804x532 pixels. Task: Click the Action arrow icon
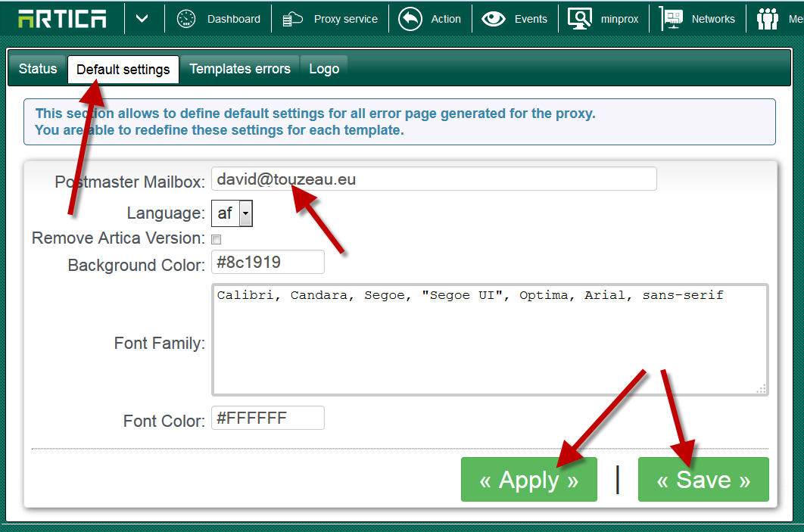[409, 19]
